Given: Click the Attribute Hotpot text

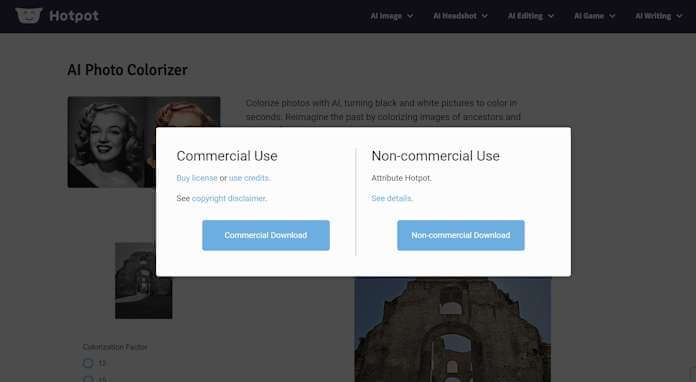Looking at the screenshot, I should [401, 178].
